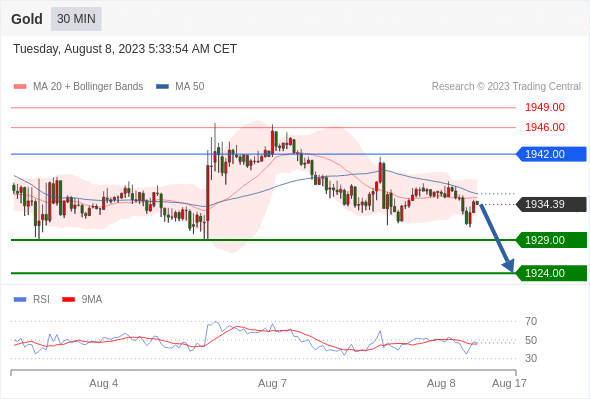Click the Gold instrument title

(27, 19)
